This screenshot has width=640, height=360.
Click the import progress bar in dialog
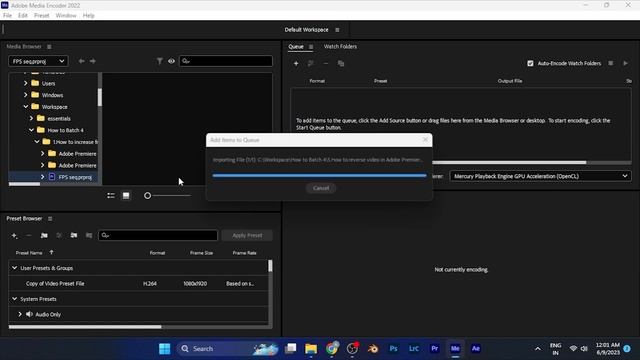319,176
